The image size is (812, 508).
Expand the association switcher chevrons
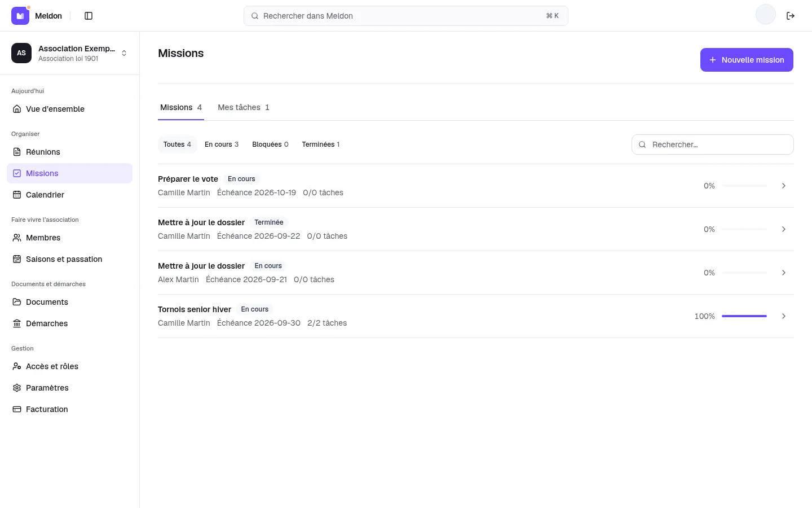tap(124, 53)
